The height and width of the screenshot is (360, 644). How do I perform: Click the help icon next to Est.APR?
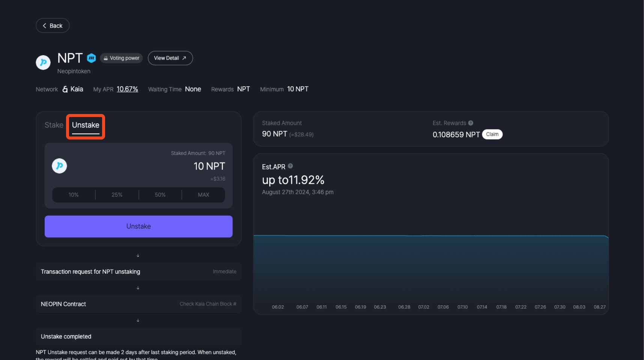290,166
